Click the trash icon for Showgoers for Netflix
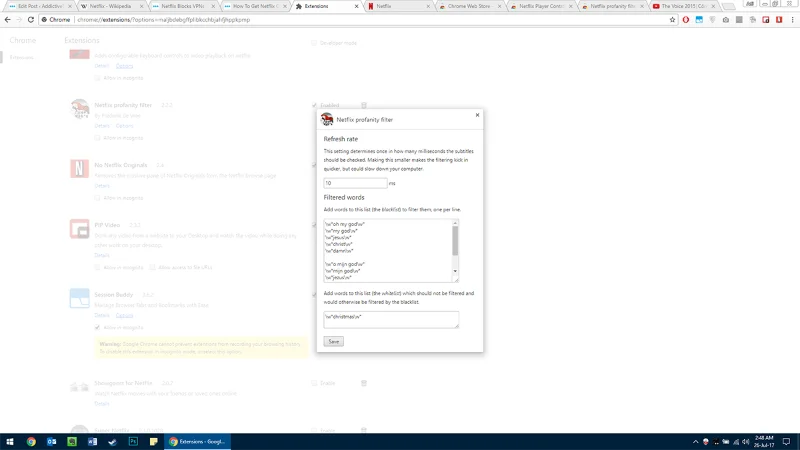 364,383
